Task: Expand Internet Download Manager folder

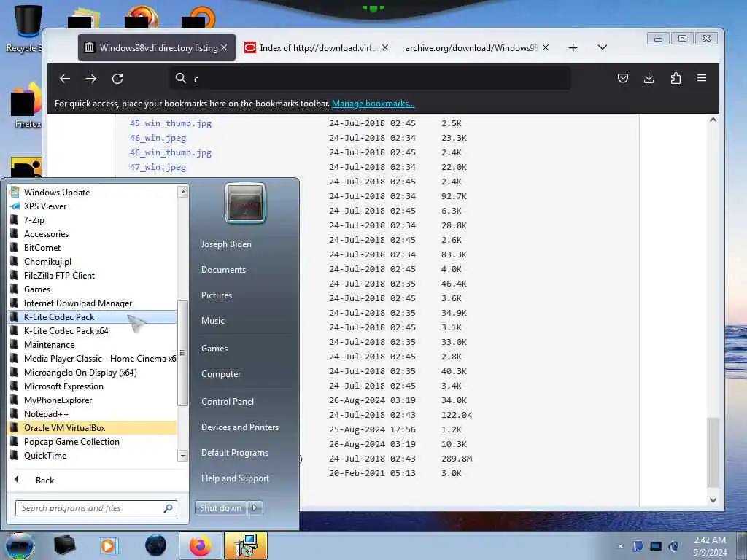Action: pyautogui.click(x=93, y=303)
